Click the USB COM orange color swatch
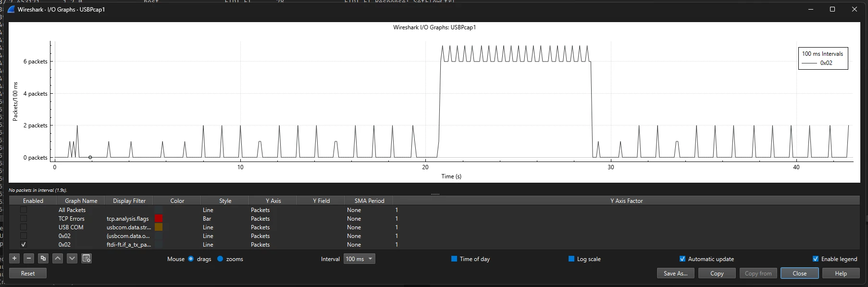This screenshot has width=868, height=287. [159, 227]
